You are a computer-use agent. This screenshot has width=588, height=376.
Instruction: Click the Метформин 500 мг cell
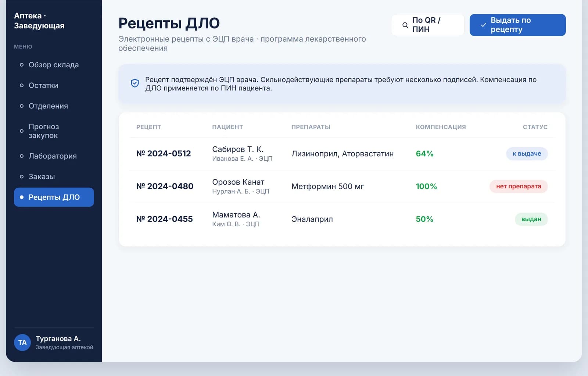pyautogui.click(x=327, y=187)
